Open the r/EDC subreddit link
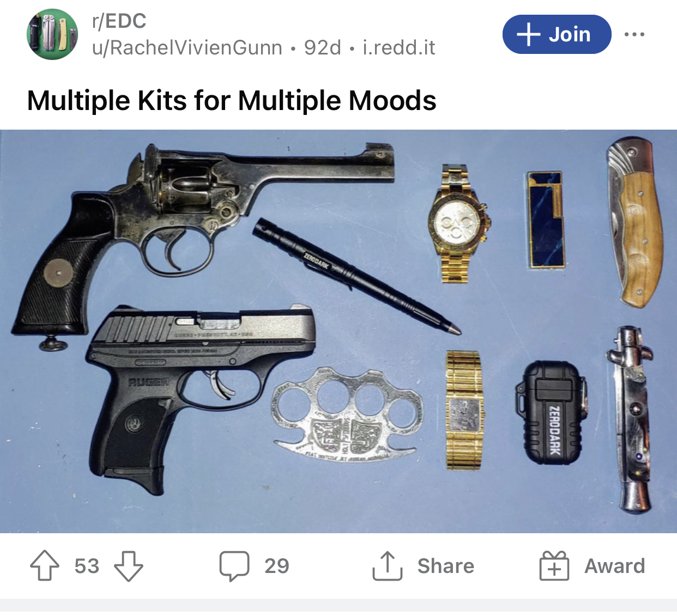 (119, 21)
